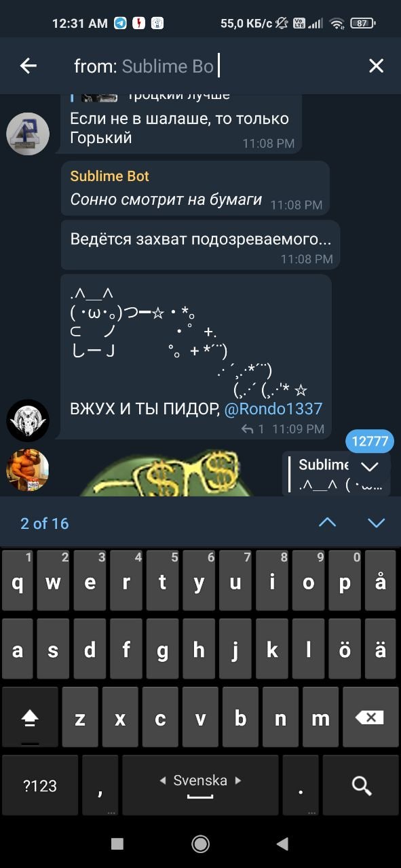
Task: Open the goat skull user avatar
Action: click(x=28, y=420)
